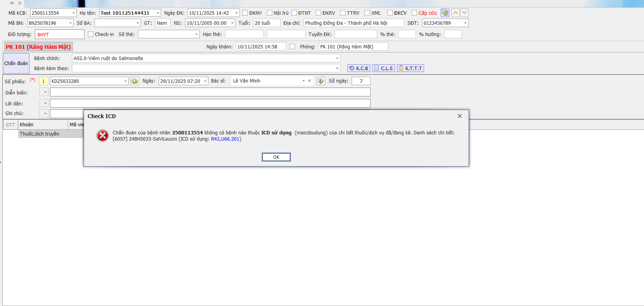The height and width of the screenshot is (306, 644).
Task: Click the orange up arrow icon
Action: 456,13
